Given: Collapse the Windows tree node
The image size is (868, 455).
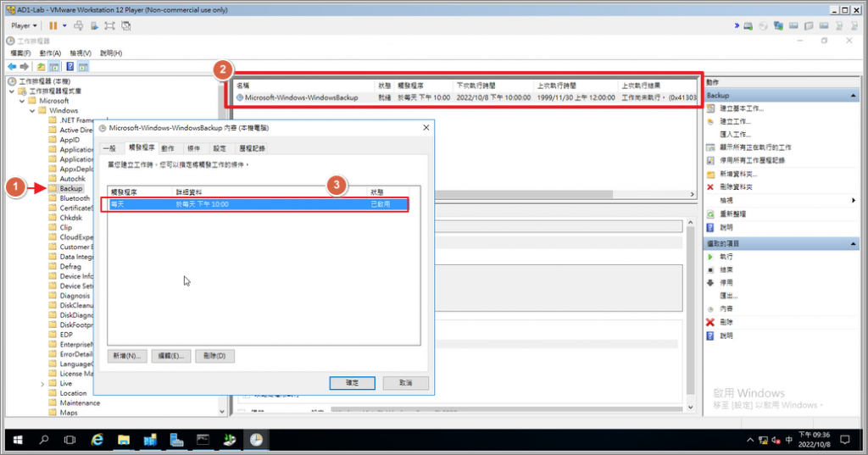Looking at the screenshot, I should point(32,111).
